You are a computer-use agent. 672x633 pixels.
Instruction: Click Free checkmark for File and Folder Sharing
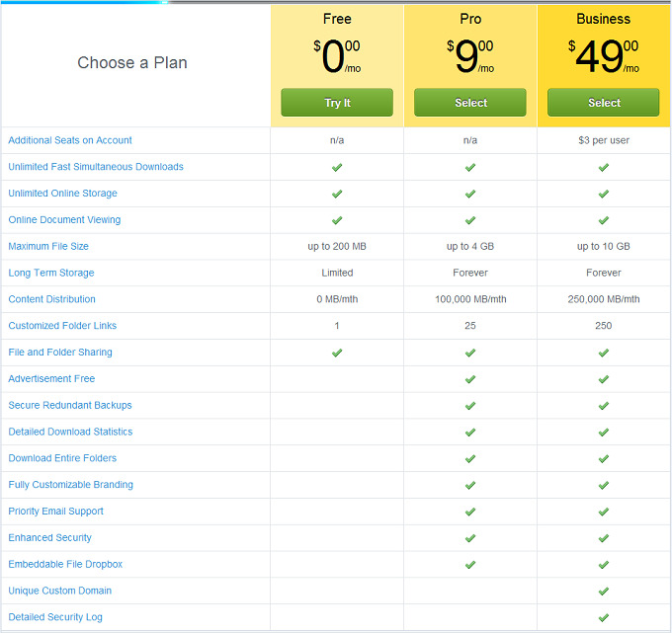[x=337, y=353]
